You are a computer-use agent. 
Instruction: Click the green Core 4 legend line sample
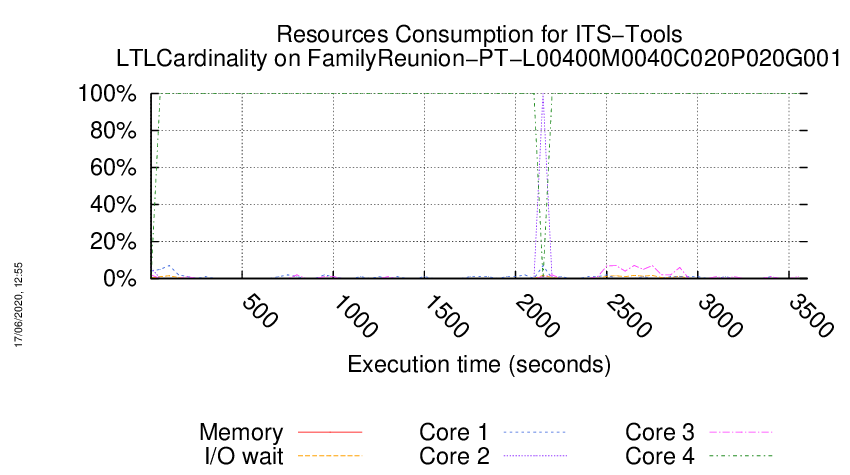(x=741, y=456)
